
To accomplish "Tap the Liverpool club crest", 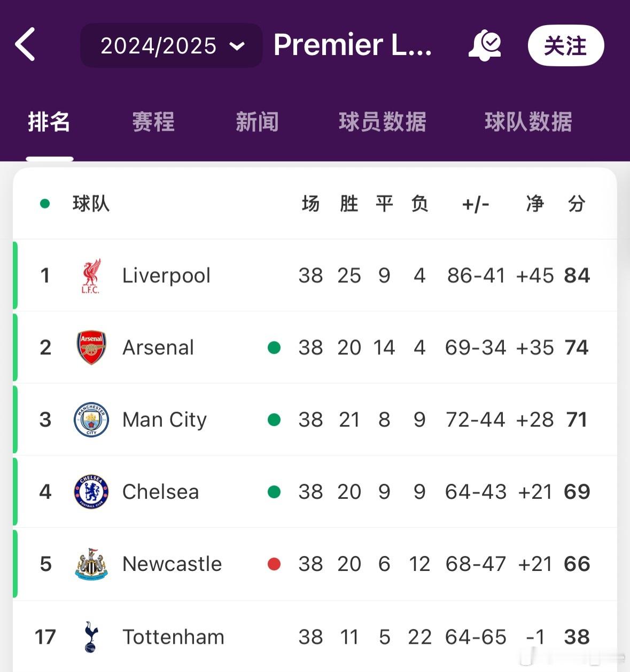I will coord(91,276).
